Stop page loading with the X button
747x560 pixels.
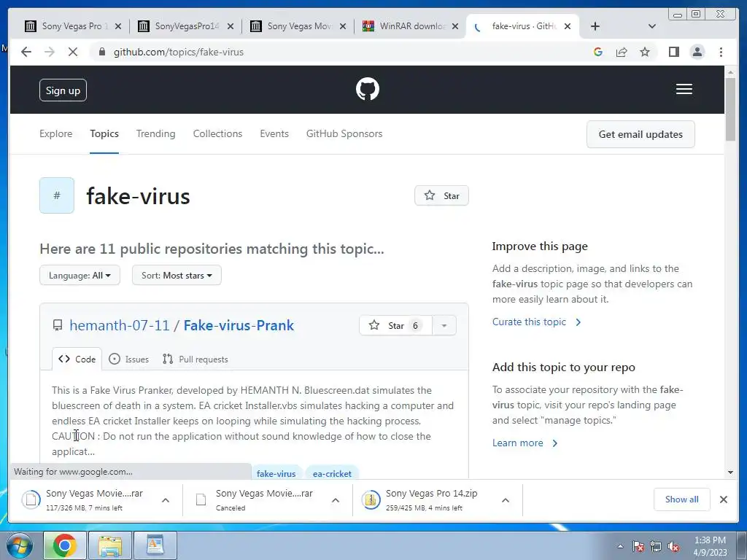click(73, 52)
